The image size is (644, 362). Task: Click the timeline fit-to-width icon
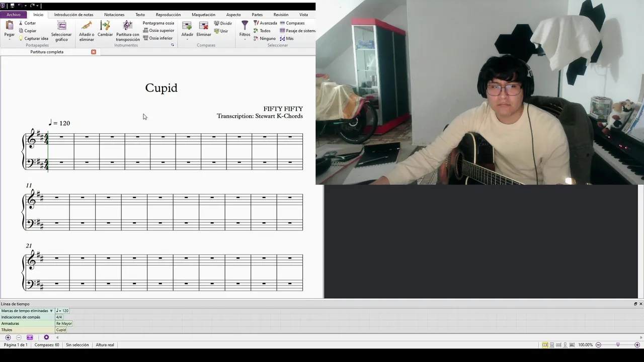(30, 337)
